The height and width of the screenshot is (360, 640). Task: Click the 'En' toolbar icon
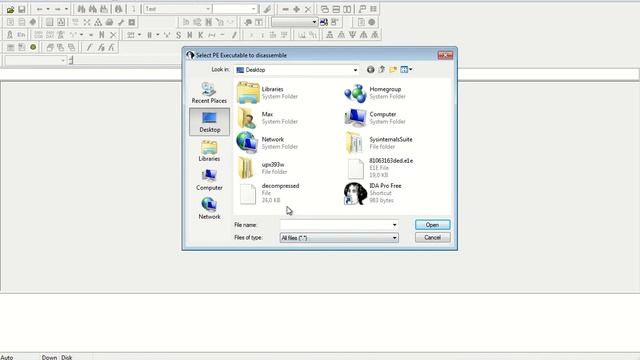(x=21, y=35)
